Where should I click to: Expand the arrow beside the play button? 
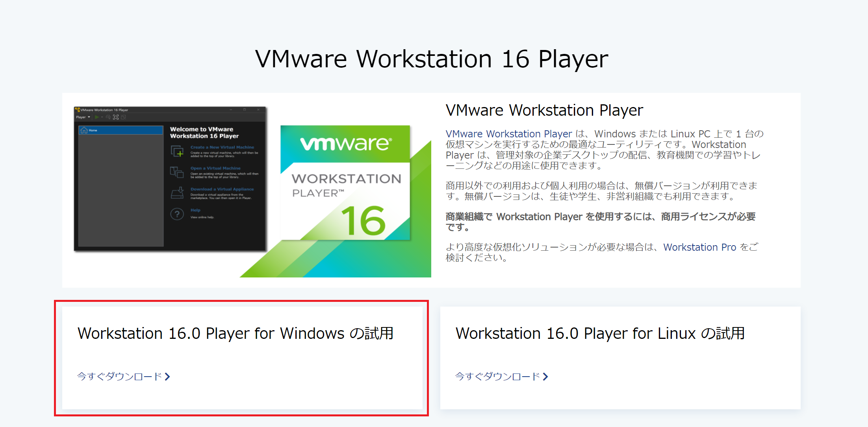[102, 117]
